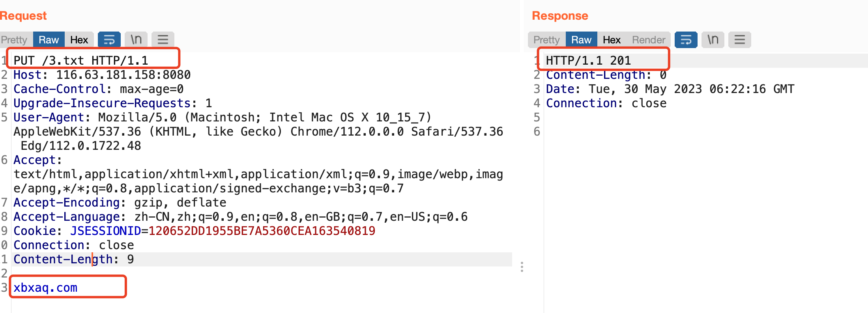The width and height of the screenshot is (868, 313).
Task: Show non-printable characters in Request panel
Action: (x=136, y=40)
